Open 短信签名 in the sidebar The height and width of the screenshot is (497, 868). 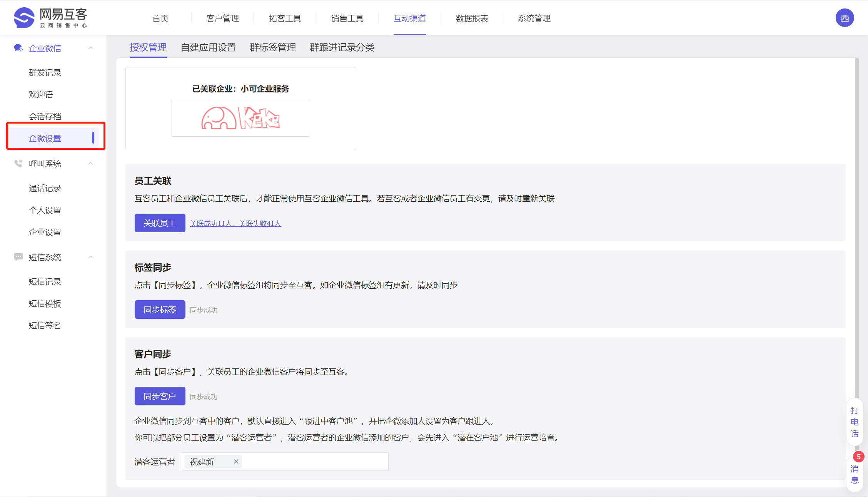(x=45, y=325)
